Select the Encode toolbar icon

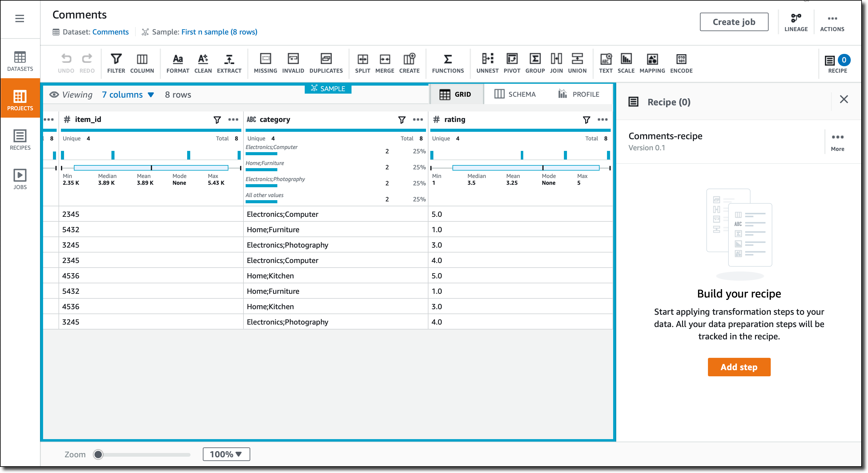(681, 63)
